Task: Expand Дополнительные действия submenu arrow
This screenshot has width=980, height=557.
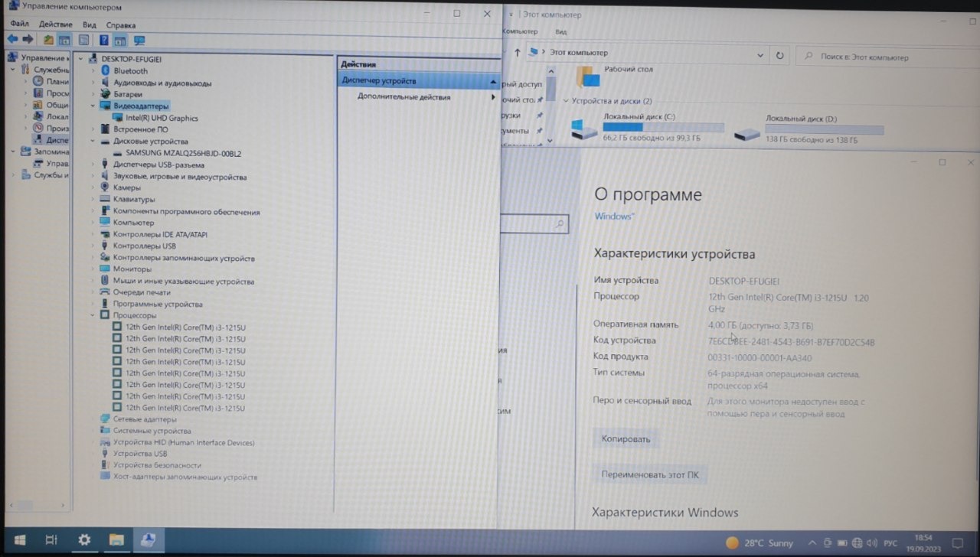Action: click(x=493, y=97)
